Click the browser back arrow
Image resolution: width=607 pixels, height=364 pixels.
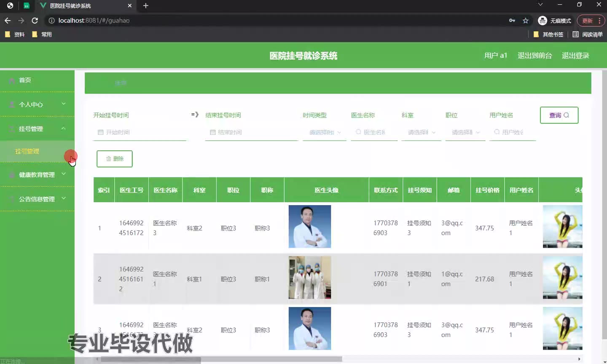click(x=8, y=21)
